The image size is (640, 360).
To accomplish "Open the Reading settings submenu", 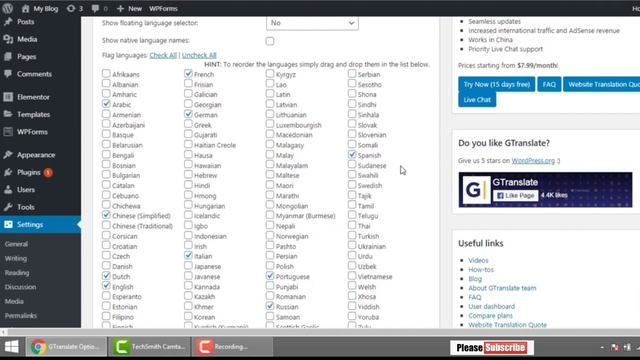I will tap(17, 273).
